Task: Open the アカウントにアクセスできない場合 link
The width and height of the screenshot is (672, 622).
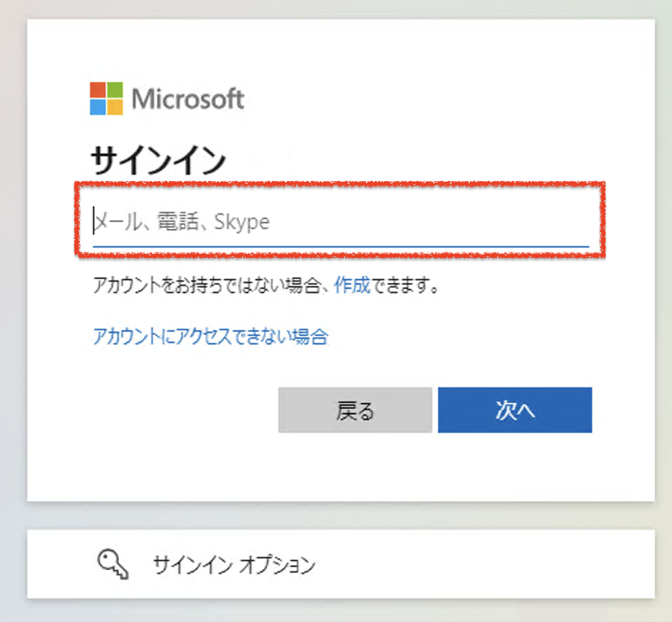Action: point(210,336)
